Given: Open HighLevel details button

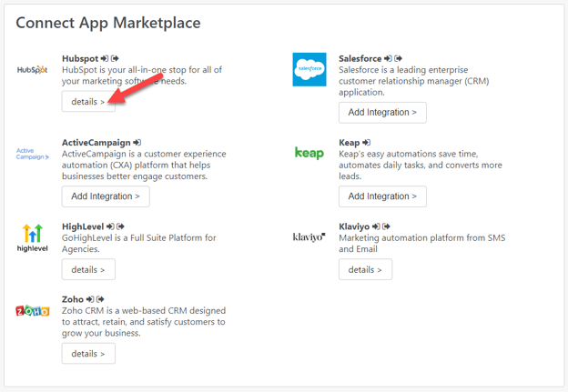Looking at the screenshot, I should coord(88,269).
